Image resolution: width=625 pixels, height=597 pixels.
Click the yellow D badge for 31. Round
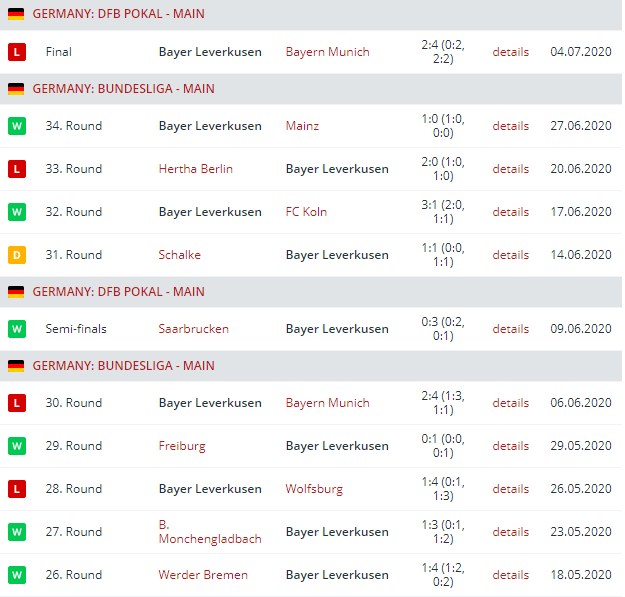(16, 255)
